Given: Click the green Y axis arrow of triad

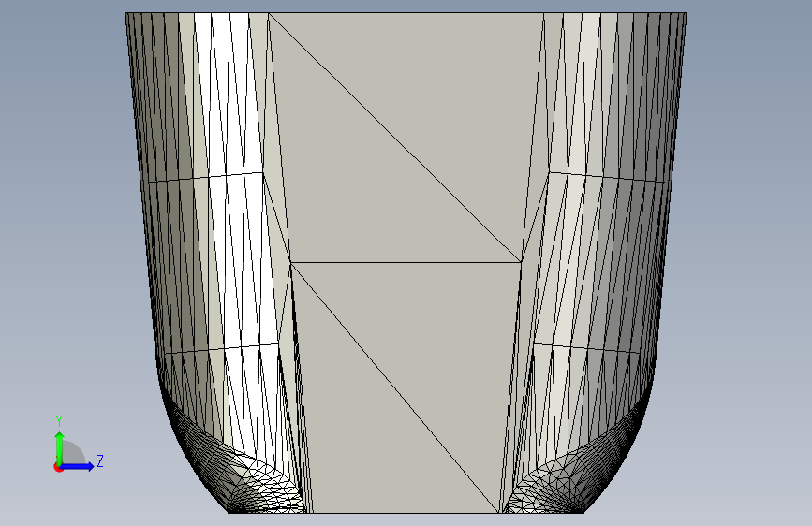Looking at the screenshot, I should click(x=59, y=447).
